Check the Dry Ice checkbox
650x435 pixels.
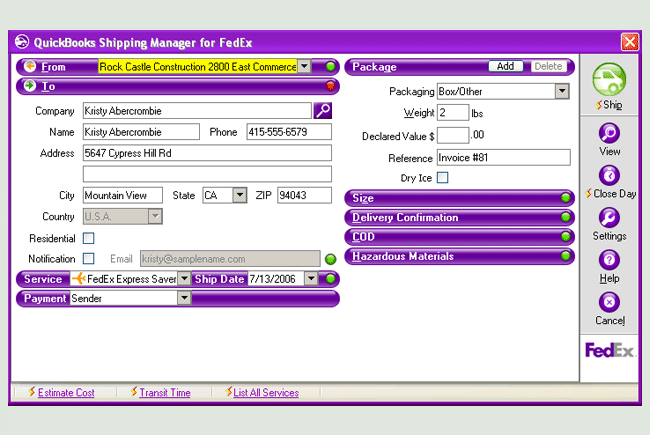(443, 178)
